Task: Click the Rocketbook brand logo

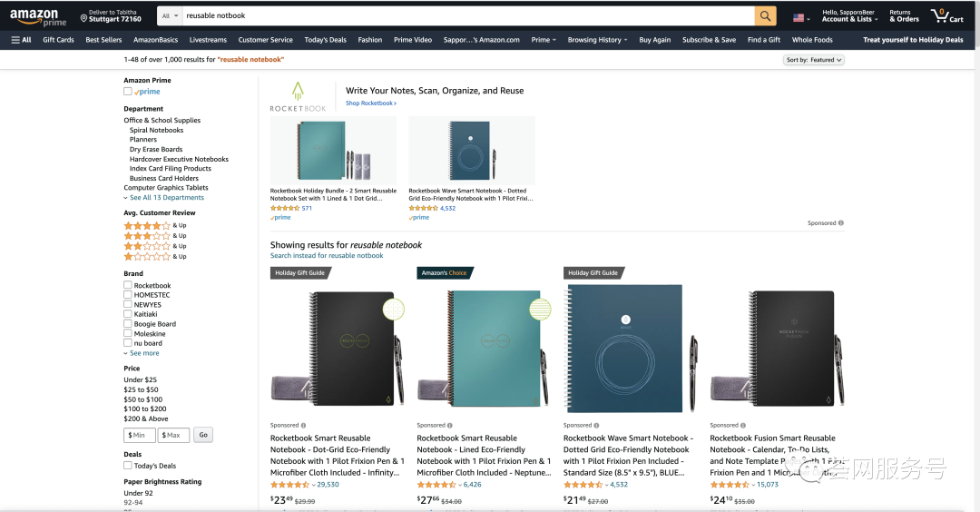Action: click(x=297, y=96)
